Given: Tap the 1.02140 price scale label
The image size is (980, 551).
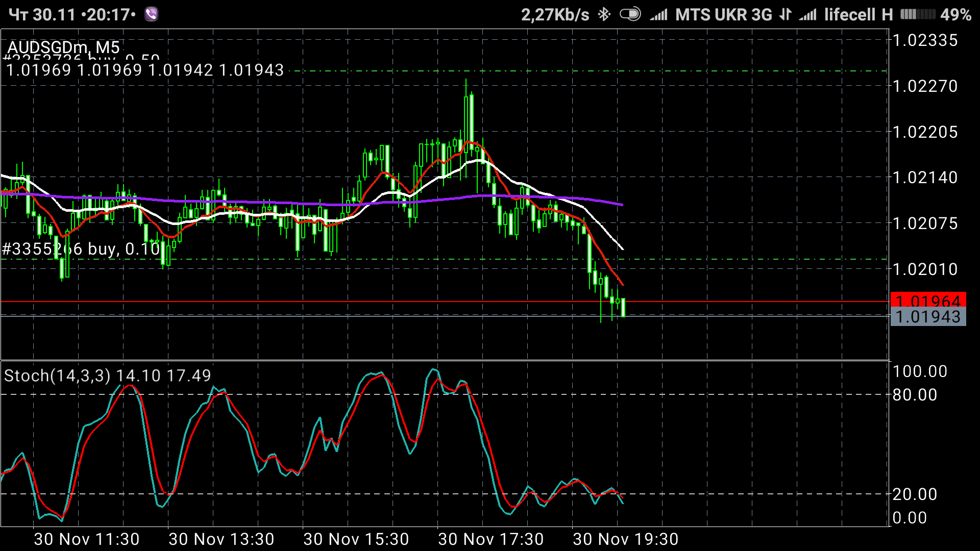Looking at the screenshot, I should pos(925,178).
